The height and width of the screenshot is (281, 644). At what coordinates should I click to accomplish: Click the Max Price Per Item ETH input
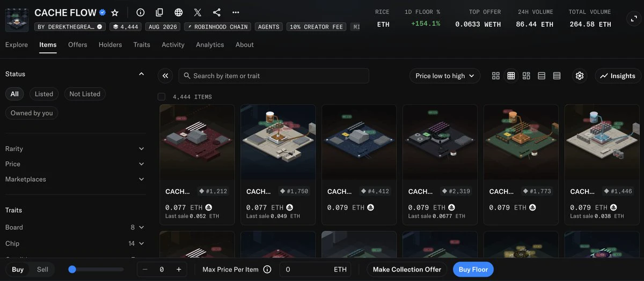click(x=316, y=269)
